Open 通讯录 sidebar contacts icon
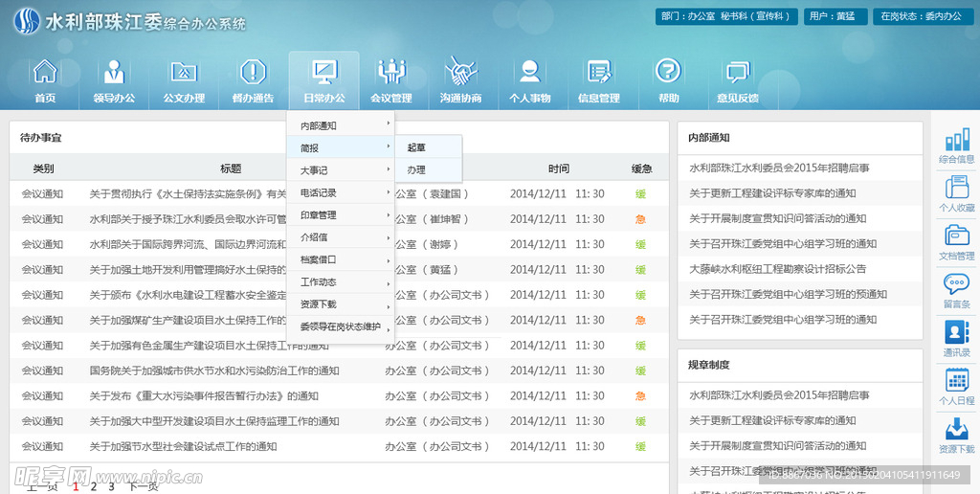Screen dimensions: 980x494 coord(957,332)
